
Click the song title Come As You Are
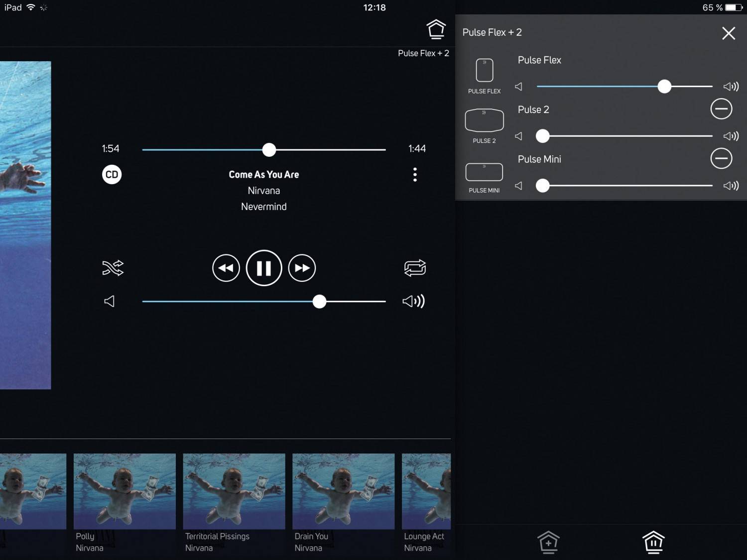pyautogui.click(x=264, y=175)
